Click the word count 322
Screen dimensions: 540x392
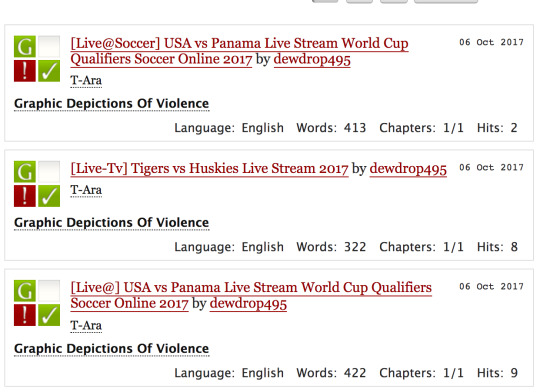(355, 247)
